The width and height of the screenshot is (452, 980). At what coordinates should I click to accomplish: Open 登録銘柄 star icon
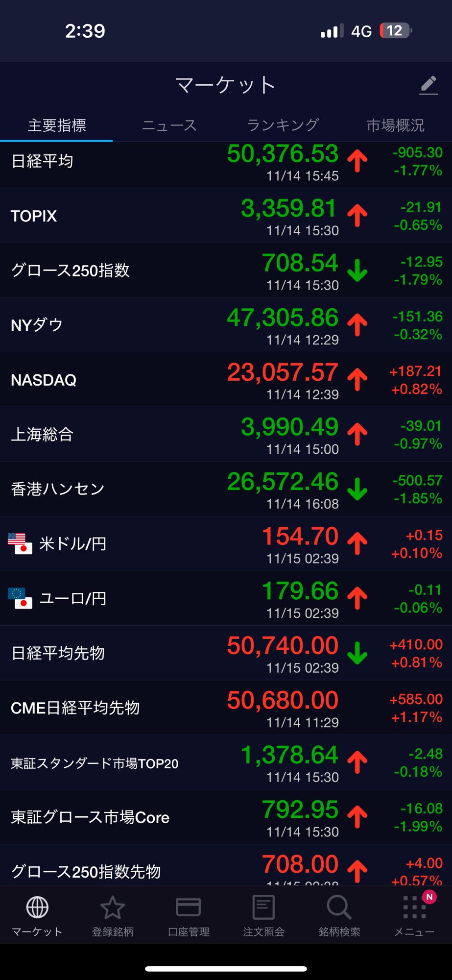[113, 907]
